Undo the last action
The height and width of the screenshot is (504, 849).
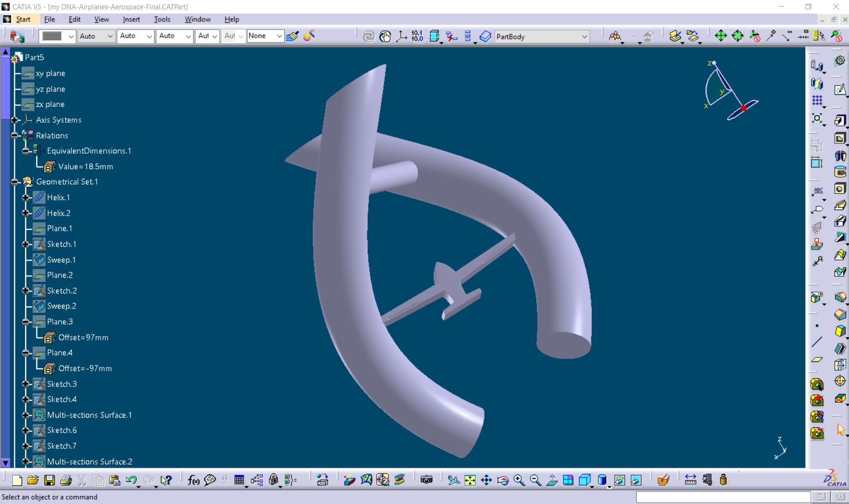pyautogui.click(x=131, y=480)
